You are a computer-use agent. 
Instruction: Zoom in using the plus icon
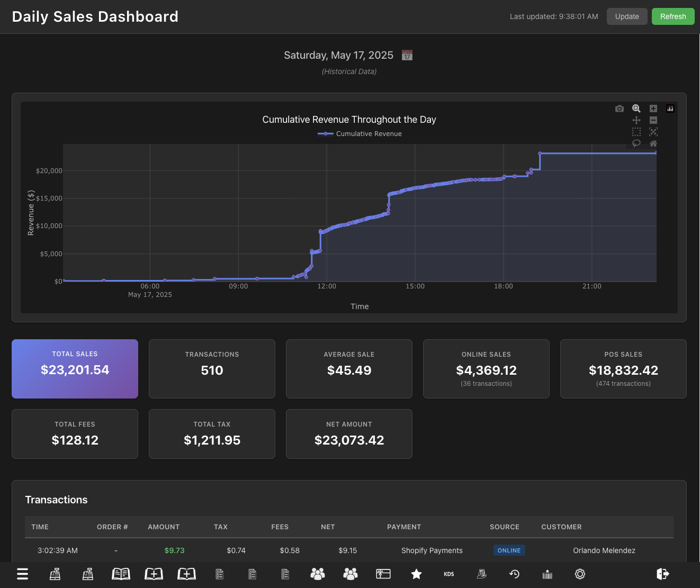click(653, 108)
